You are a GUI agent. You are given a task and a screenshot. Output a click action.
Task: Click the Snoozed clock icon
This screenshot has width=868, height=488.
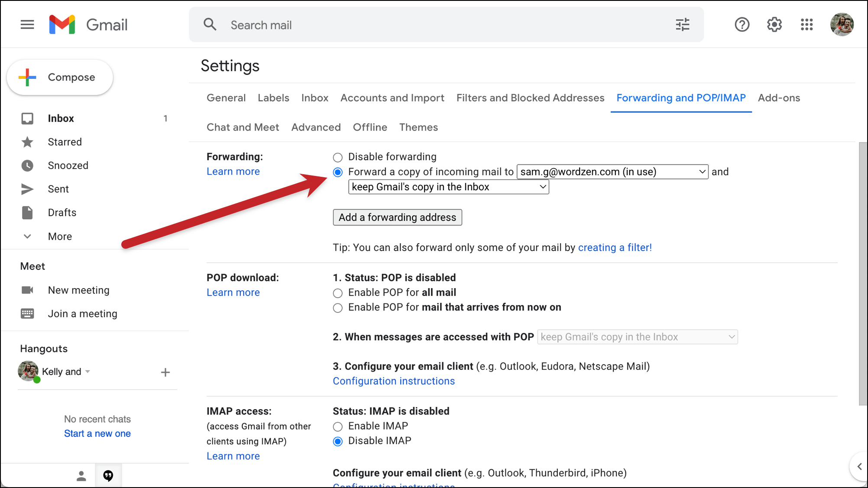tap(27, 166)
